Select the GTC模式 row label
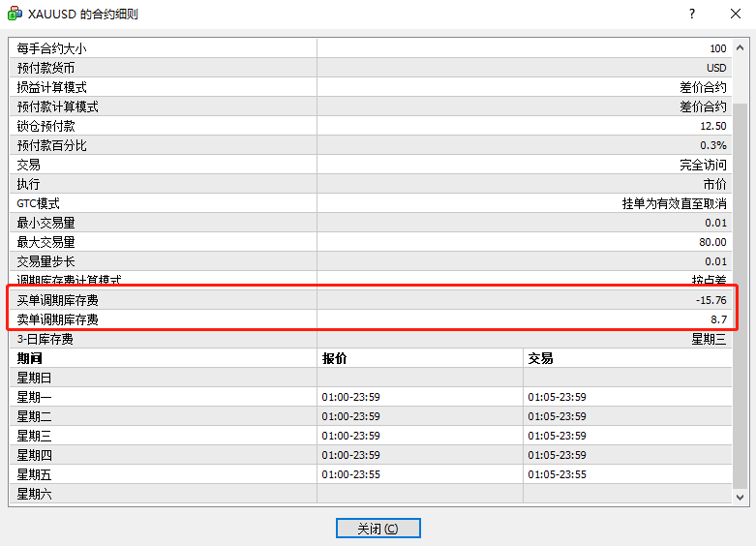 point(38,203)
